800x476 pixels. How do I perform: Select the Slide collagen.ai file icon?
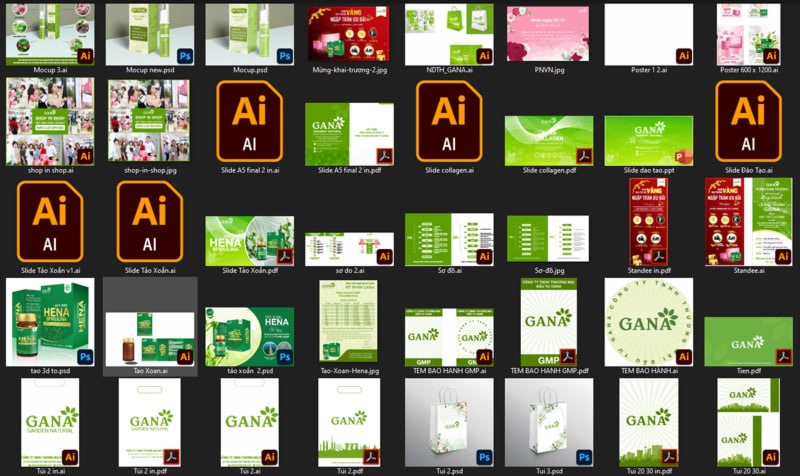[449, 121]
